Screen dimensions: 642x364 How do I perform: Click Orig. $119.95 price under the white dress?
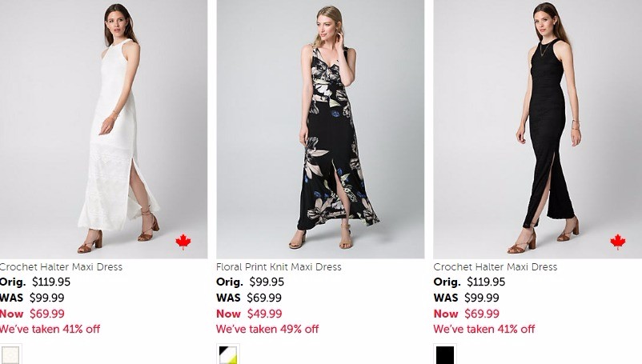(36, 282)
